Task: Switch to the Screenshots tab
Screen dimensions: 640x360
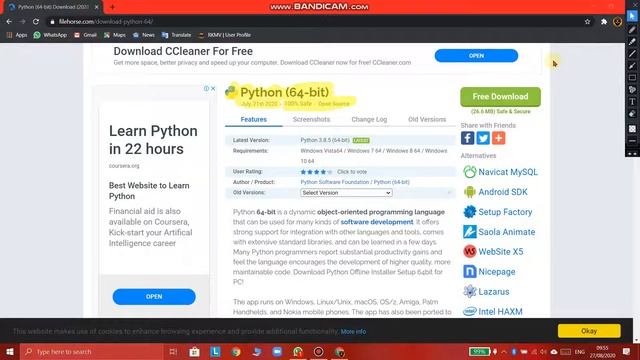Action: (x=311, y=119)
